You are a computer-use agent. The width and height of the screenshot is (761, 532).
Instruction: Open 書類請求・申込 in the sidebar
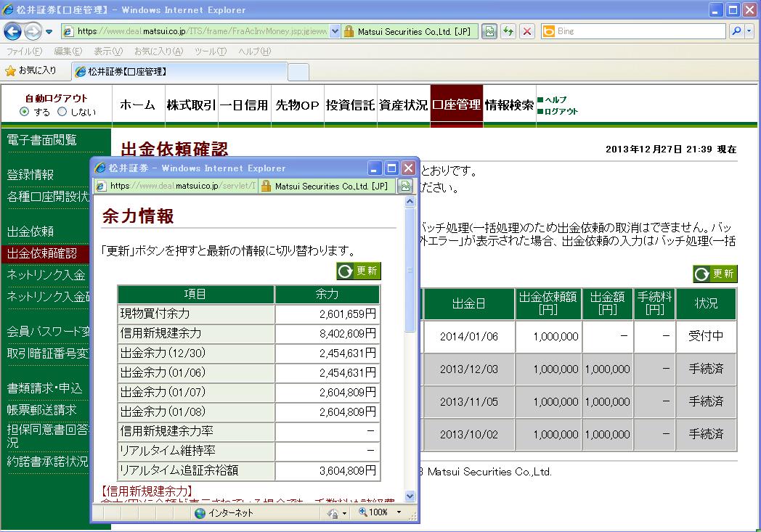point(44,388)
